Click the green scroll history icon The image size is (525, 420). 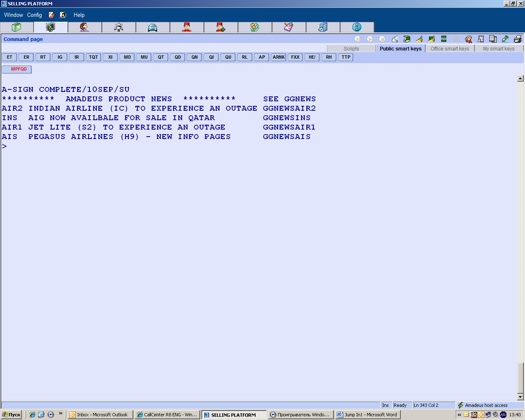(x=407, y=39)
